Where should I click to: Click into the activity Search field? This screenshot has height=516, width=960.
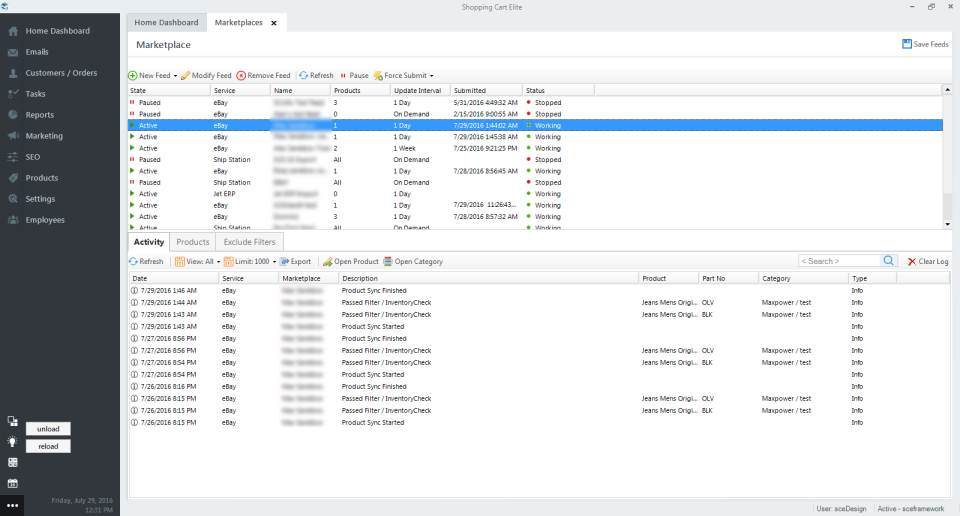pos(839,261)
